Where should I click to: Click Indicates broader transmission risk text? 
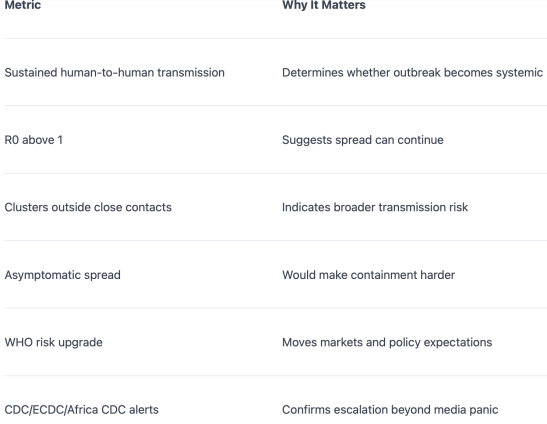[375, 207]
